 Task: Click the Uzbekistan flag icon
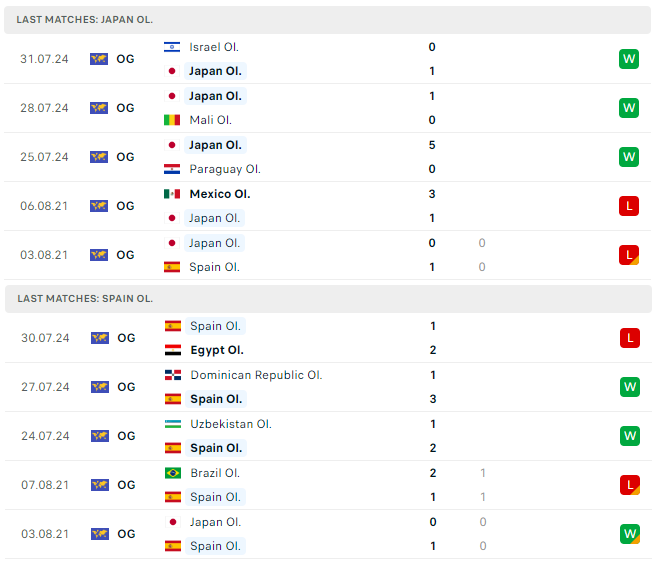click(x=172, y=424)
